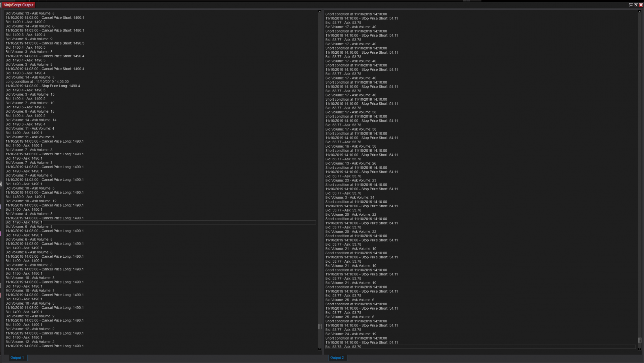Screen dimensions: 644x363
Task: Minimize the NinjaScript Output window
Action: [631, 5]
